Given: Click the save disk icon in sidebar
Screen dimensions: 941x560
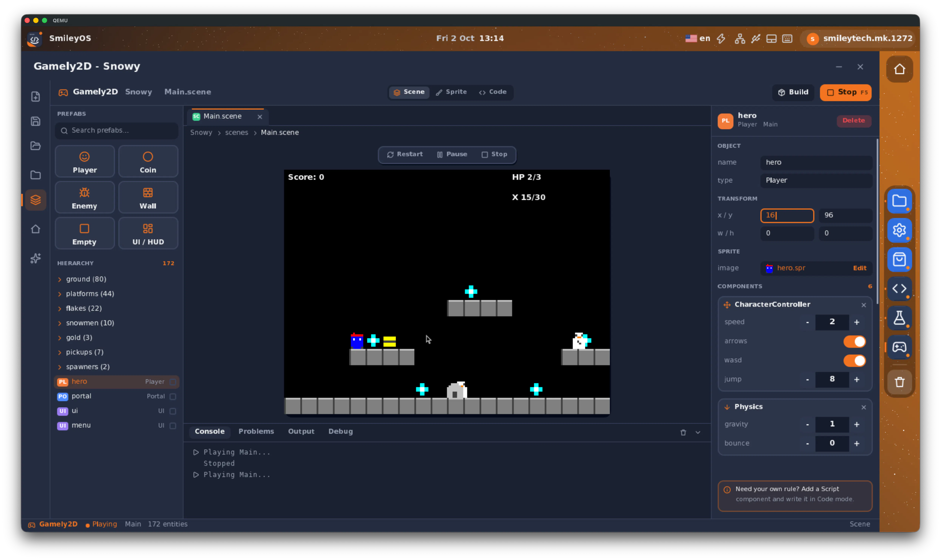Looking at the screenshot, I should coord(35,121).
